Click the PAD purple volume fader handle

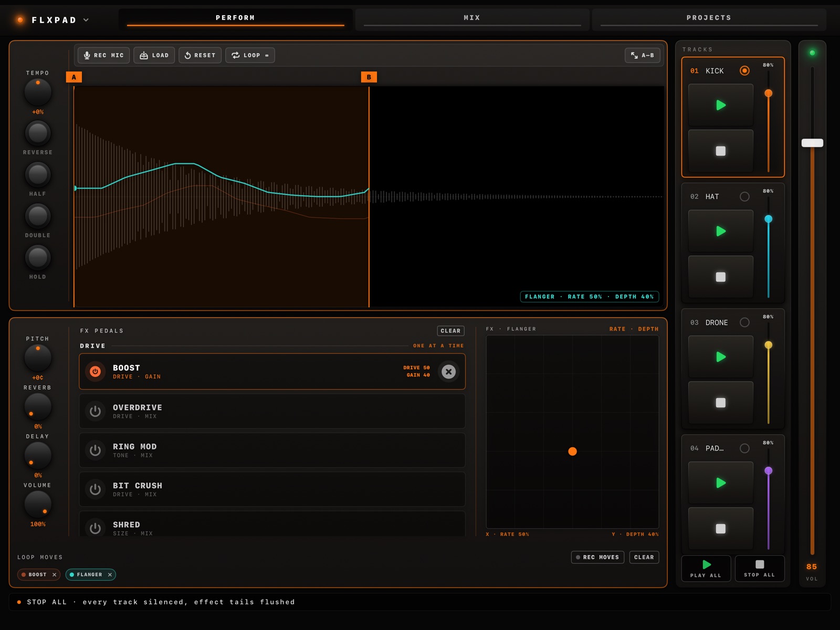(x=768, y=471)
